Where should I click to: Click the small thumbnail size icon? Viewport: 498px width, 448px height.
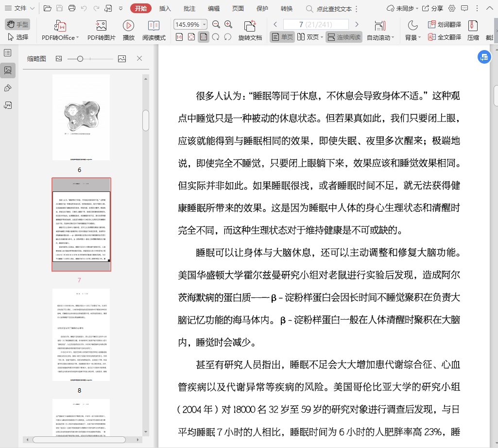(59, 58)
